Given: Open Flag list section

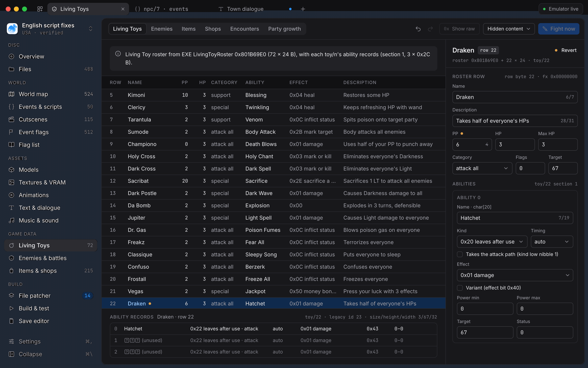Looking at the screenshot, I should pyautogui.click(x=51, y=145).
